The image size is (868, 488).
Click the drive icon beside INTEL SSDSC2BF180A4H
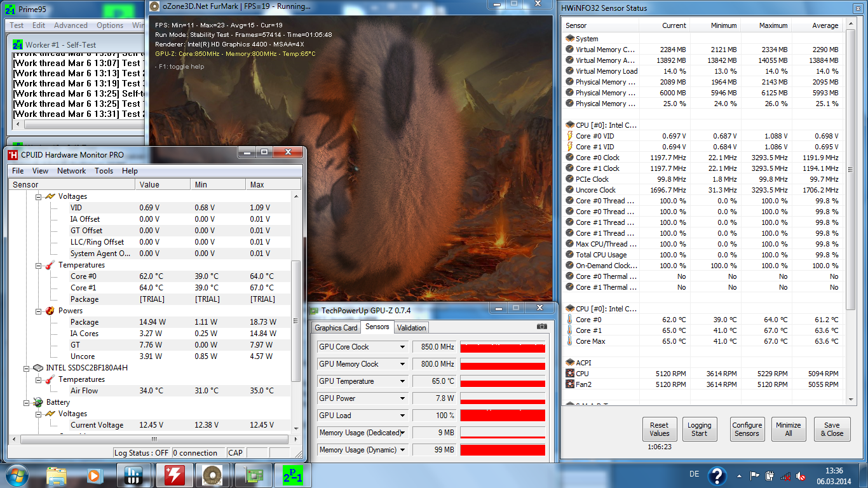[x=38, y=368]
